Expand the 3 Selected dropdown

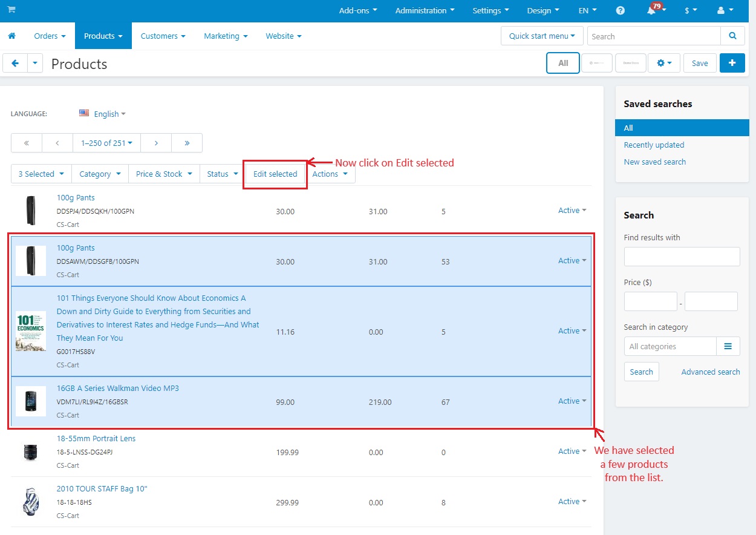(41, 174)
